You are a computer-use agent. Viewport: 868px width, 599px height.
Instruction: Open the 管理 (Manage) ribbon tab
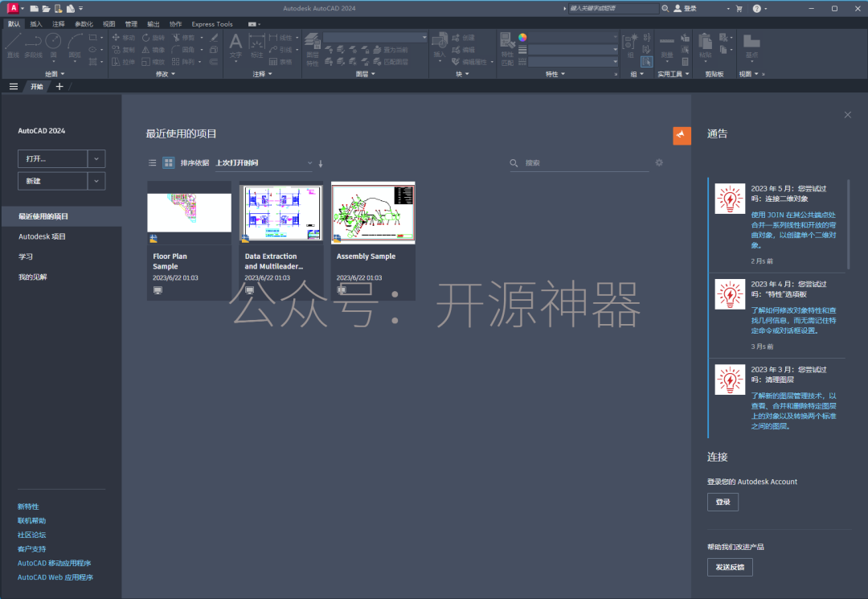[131, 24]
